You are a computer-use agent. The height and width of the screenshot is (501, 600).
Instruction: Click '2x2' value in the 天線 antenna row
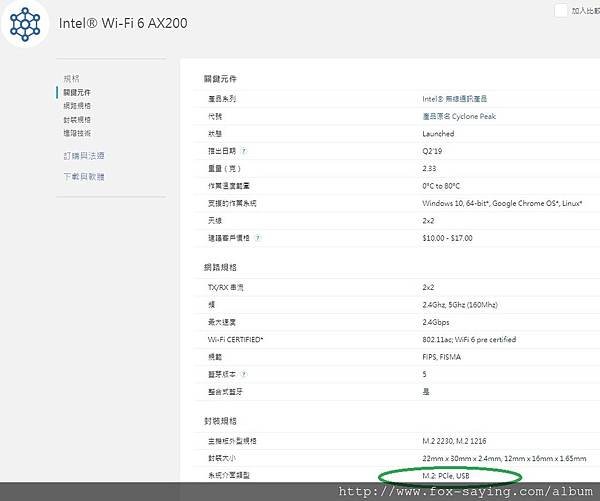(428, 221)
